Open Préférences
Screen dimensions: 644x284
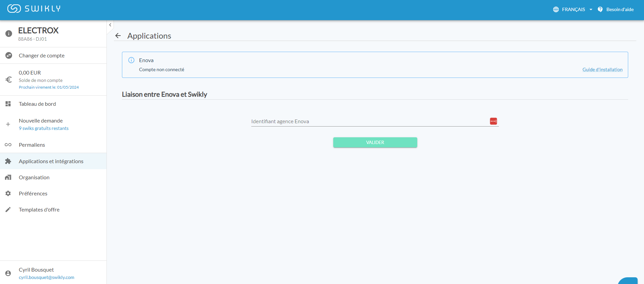(x=33, y=193)
